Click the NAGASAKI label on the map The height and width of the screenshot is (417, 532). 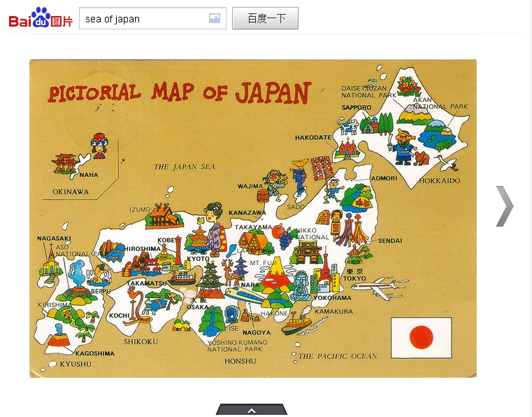click(54, 239)
